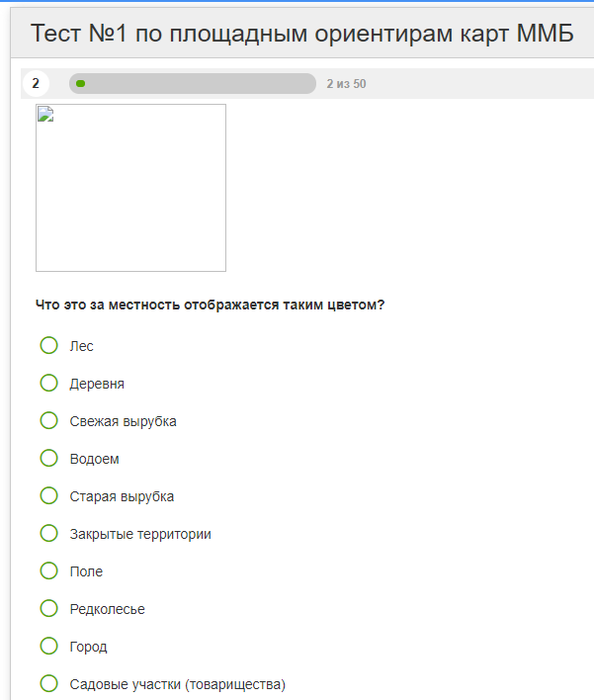Pick the Водоем answer option

tap(48, 458)
